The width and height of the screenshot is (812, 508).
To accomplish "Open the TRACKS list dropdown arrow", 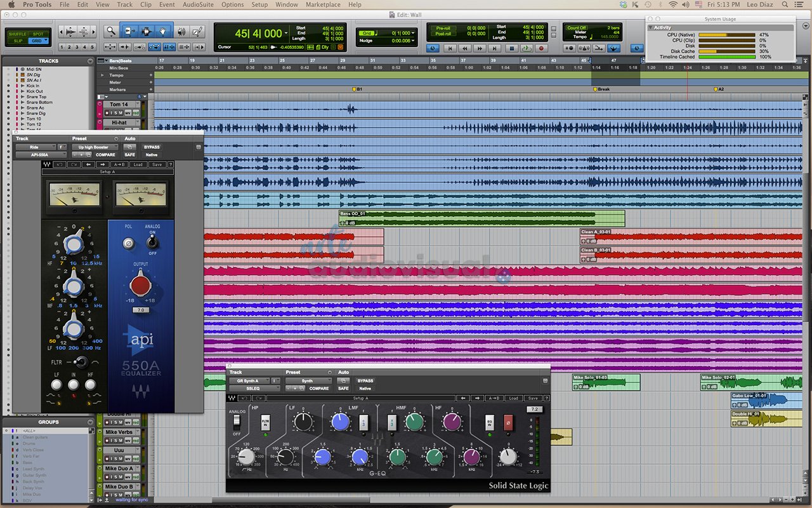I will tap(90, 61).
